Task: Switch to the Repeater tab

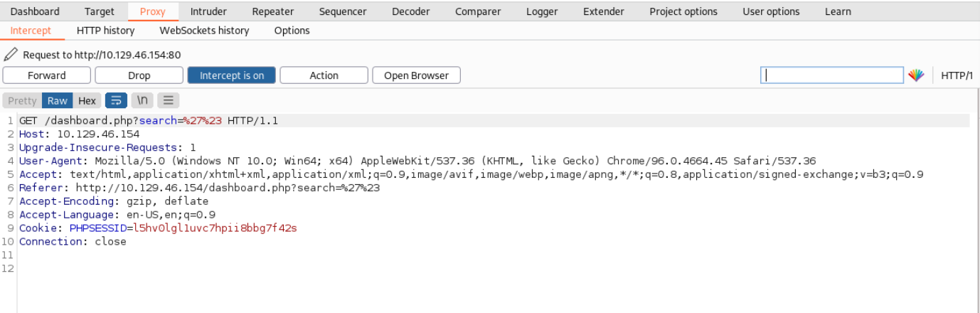Action: coord(272,11)
